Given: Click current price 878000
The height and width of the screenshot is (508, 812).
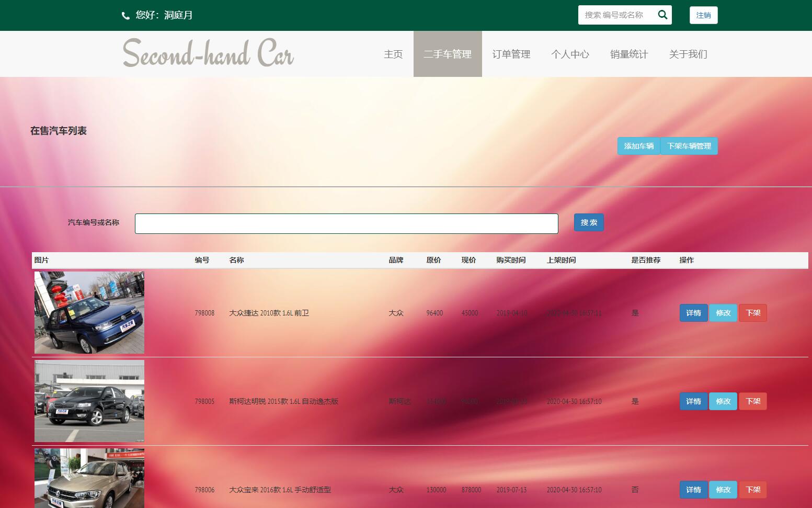Looking at the screenshot, I should 471,490.
